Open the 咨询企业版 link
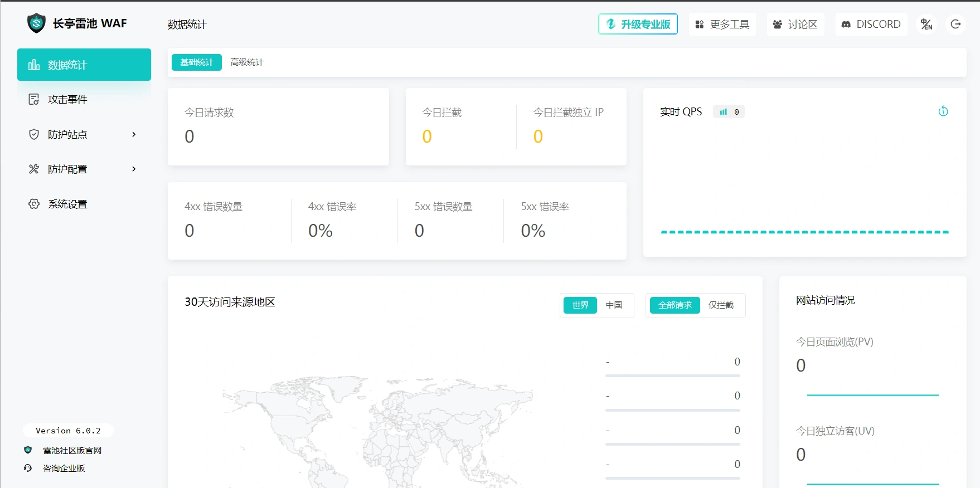The width and height of the screenshot is (980, 488). [x=64, y=468]
